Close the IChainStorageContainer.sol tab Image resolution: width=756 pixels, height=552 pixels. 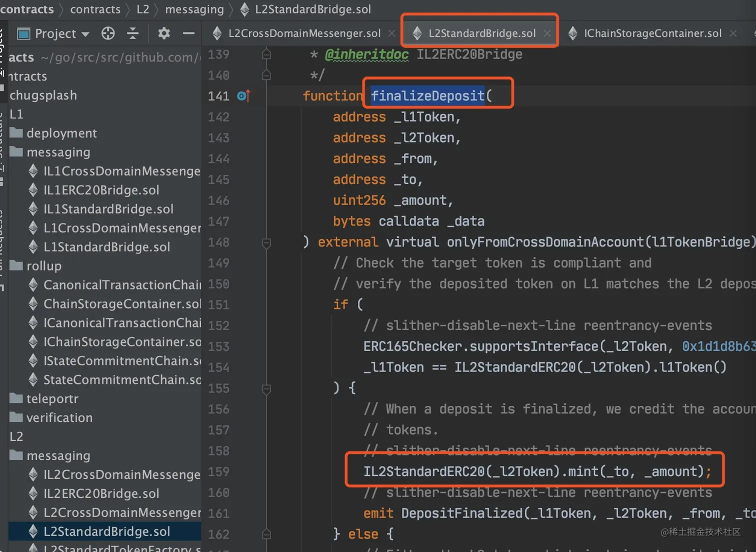click(x=733, y=33)
